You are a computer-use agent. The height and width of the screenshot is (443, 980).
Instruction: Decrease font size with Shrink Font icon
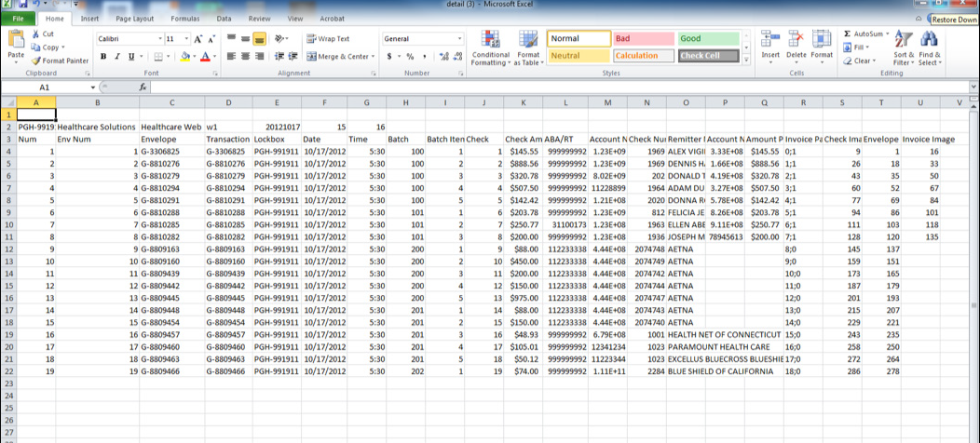coord(211,39)
